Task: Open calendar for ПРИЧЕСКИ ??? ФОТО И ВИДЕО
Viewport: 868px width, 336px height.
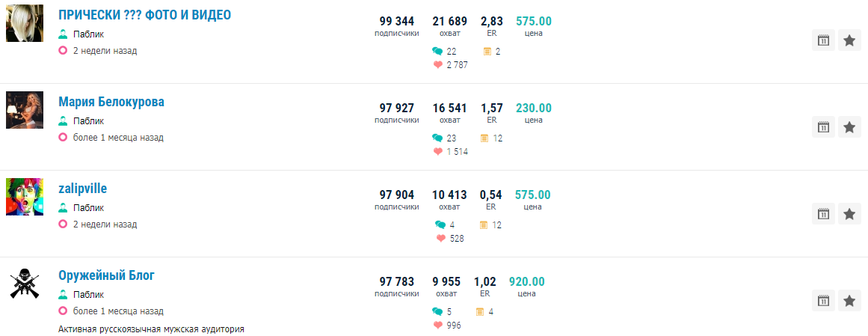Action: pos(823,40)
